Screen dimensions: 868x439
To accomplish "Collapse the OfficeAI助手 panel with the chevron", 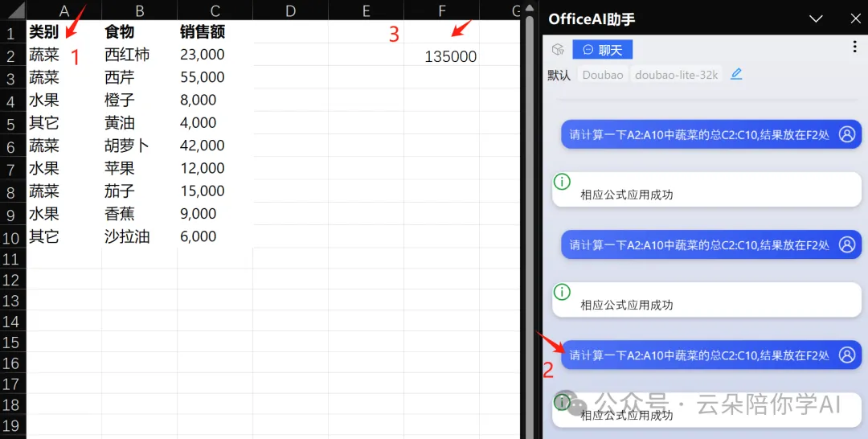I will [816, 18].
